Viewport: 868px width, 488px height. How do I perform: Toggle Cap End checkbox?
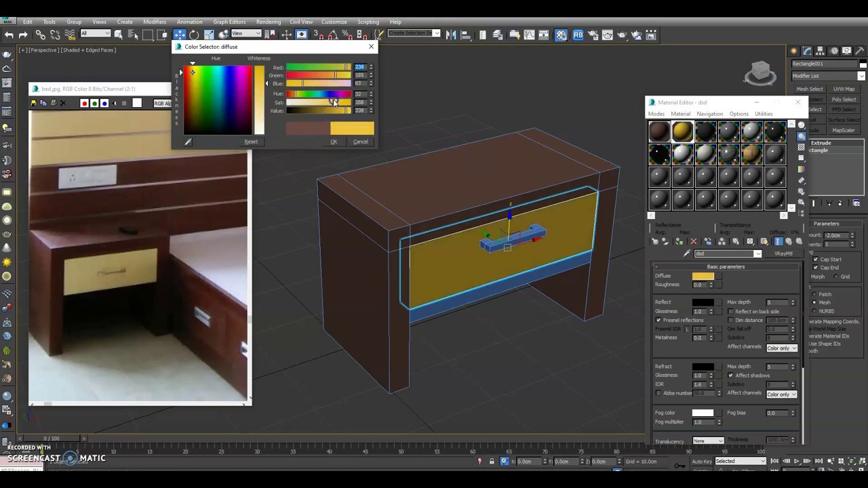click(816, 268)
